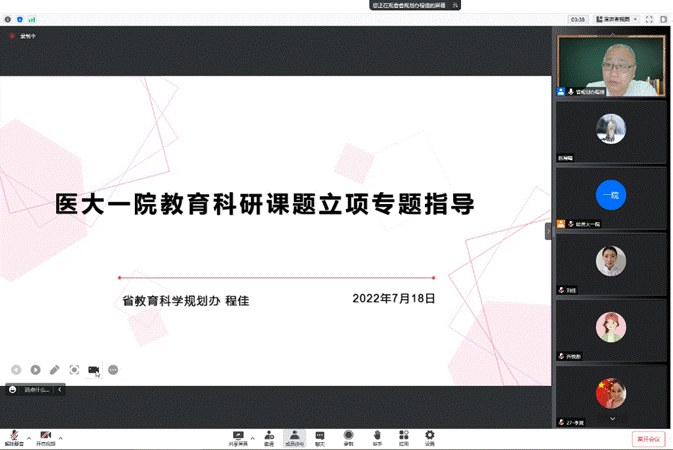Expand the audio options arrow beside microphone
This screenshot has height=450, width=673.
coord(28,437)
